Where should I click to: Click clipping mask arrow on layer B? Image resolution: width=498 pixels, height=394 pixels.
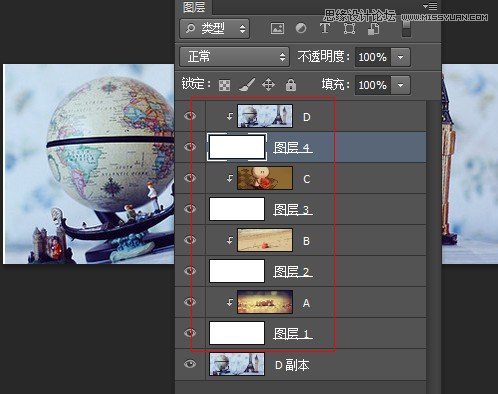[x=230, y=240]
